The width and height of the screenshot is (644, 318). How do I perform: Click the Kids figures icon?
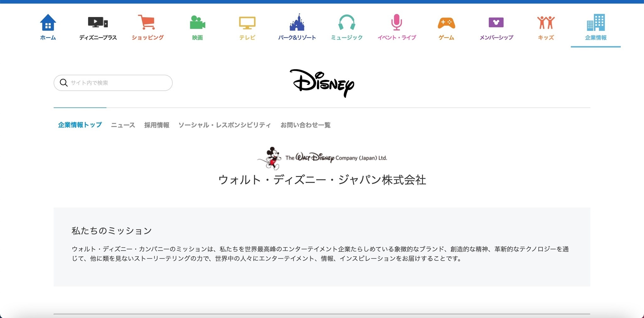[546, 23]
